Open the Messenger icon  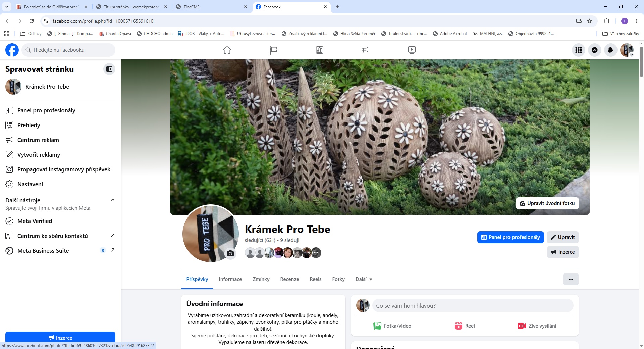click(x=594, y=50)
